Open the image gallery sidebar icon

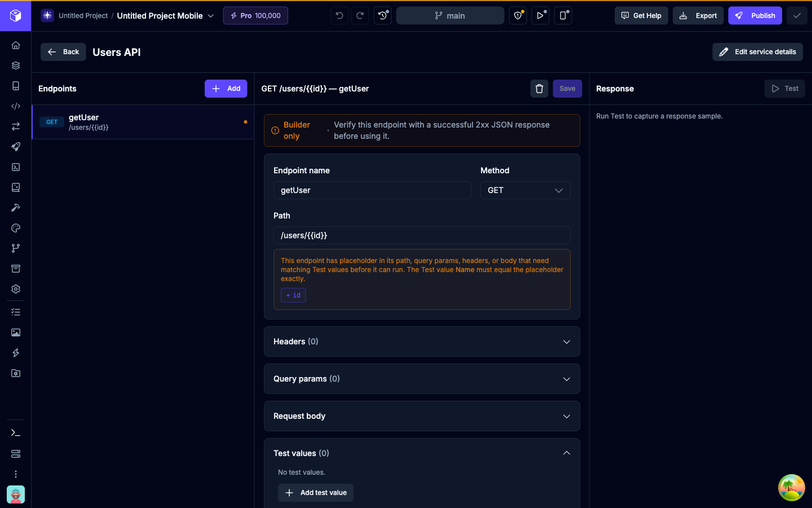[x=16, y=332]
